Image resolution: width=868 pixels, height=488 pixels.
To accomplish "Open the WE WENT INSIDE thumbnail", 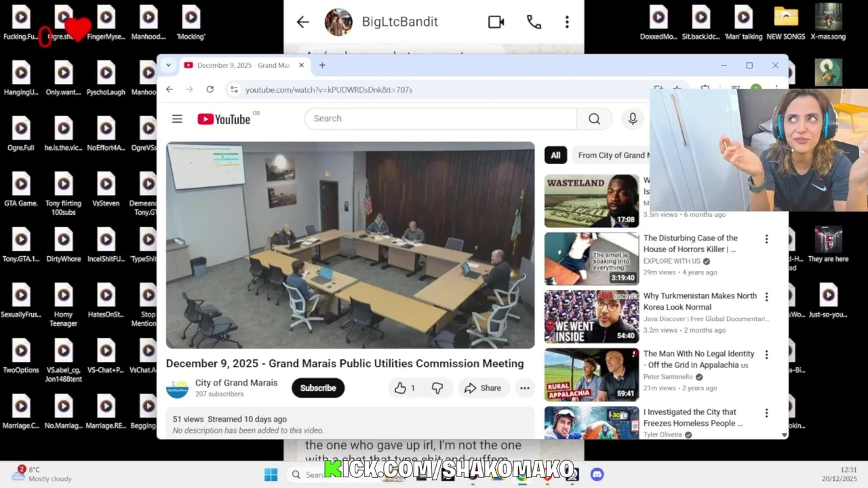I will pyautogui.click(x=591, y=317).
